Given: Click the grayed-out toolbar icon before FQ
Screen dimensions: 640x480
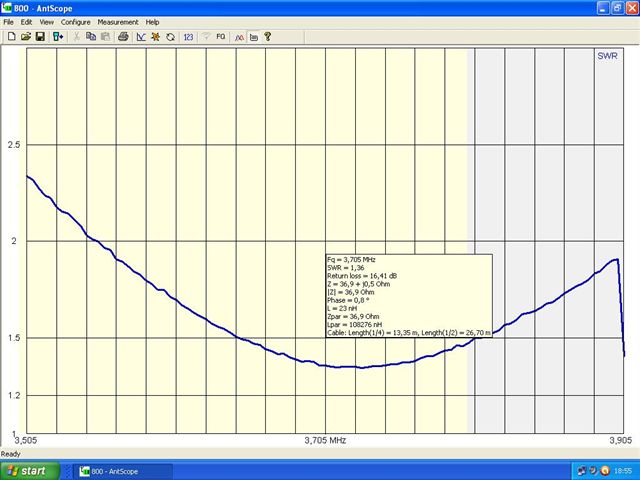Looking at the screenshot, I should [x=206, y=37].
